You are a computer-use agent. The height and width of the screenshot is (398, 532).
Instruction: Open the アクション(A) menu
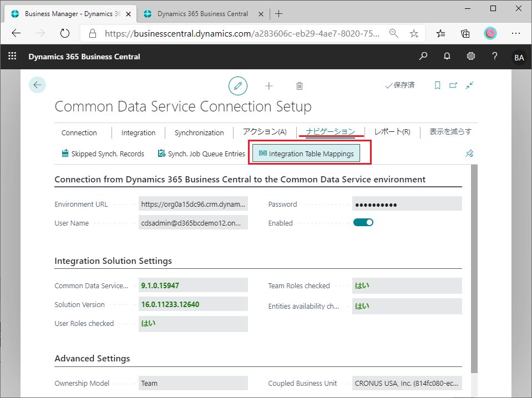(x=265, y=131)
